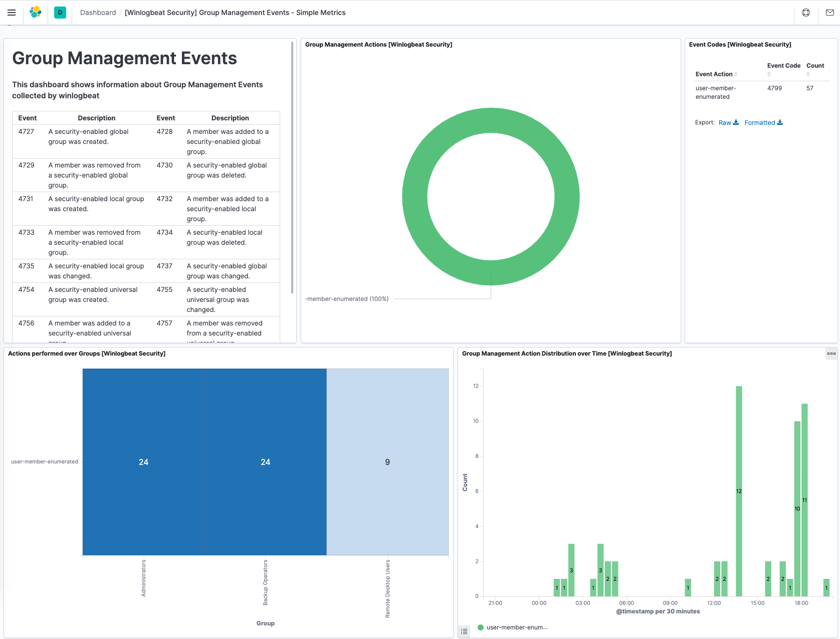The image size is (840, 639).
Task: Click the markdown panel scrollbar
Action: pyautogui.click(x=292, y=168)
